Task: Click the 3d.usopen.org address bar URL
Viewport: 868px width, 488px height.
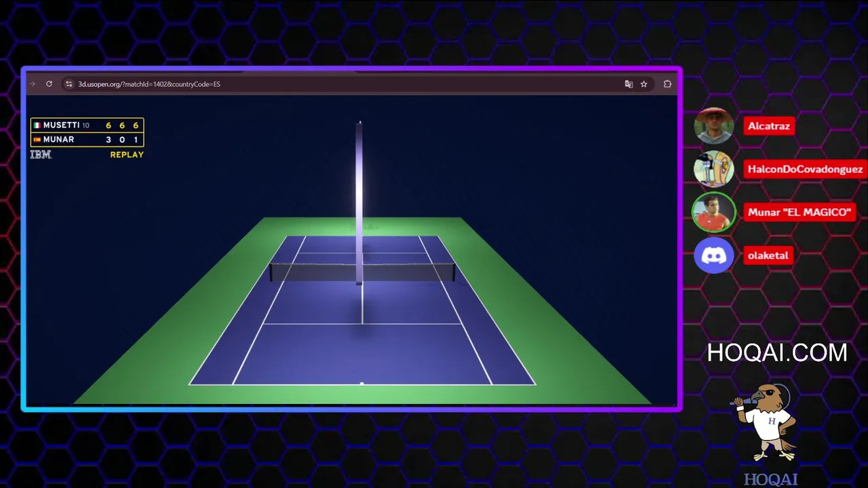Action: click(149, 84)
